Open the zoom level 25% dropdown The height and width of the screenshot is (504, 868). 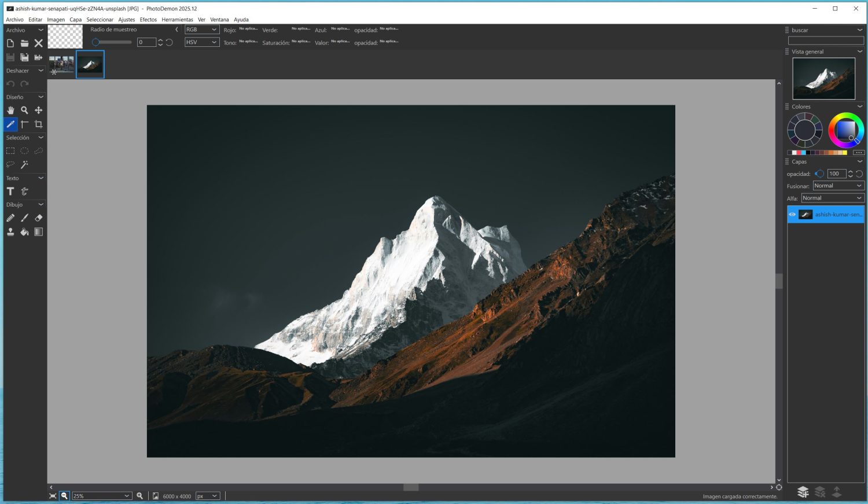(x=101, y=496)
